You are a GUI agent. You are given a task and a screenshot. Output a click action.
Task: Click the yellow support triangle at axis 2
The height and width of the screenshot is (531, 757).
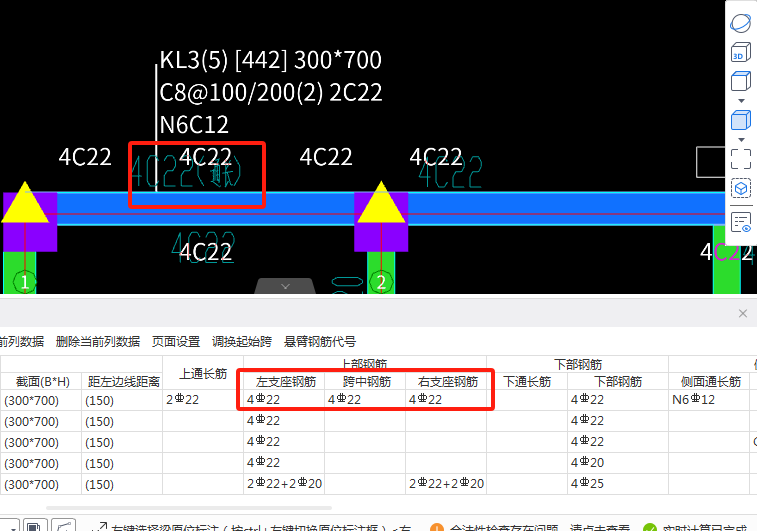click(x=381, y=203)
